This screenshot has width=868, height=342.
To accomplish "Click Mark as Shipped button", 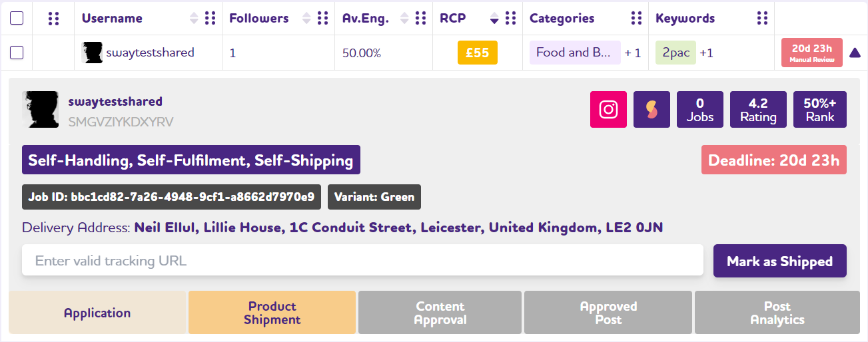I will click(779, 261).
